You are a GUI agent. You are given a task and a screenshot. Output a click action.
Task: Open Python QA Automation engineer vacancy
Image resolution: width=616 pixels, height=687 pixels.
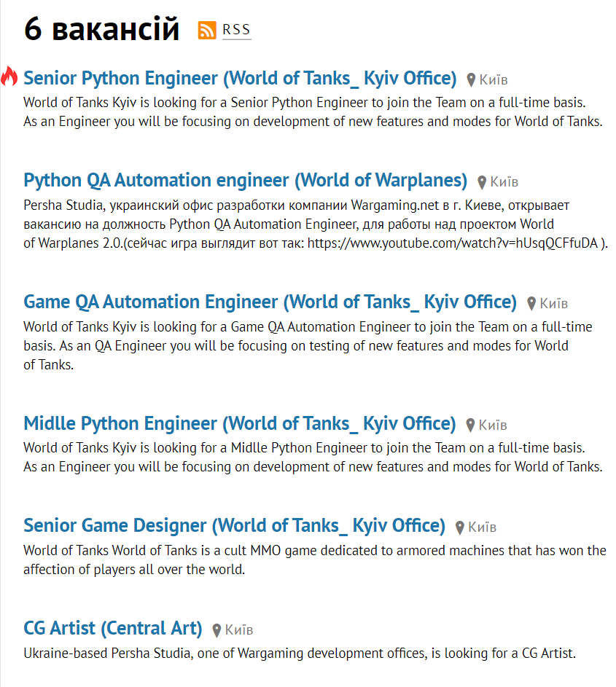tap(245, 181)
